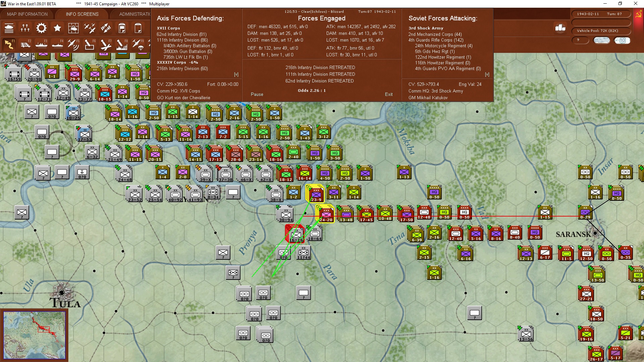Choose the F3 naval transport ship mode
This screenshot has height=362, width=644.
(x=41, y=44)
